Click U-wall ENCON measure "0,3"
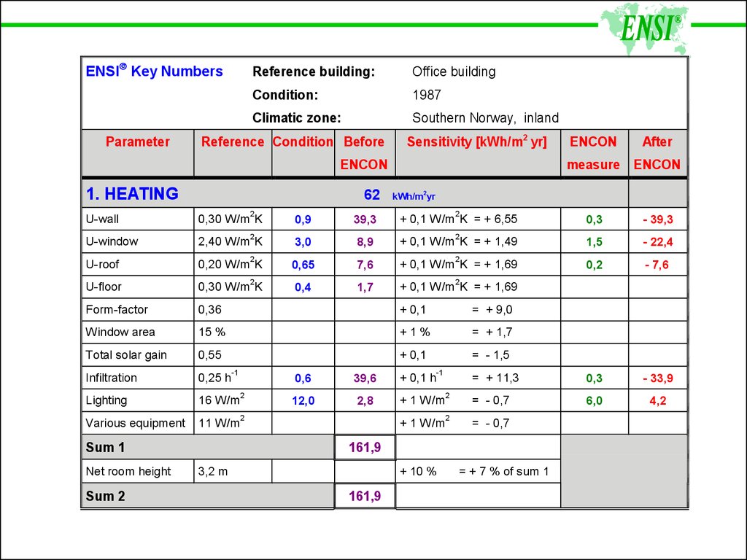The height and width of the screenshot is (560, 747). pyautogui.click(x=594, y=219)
